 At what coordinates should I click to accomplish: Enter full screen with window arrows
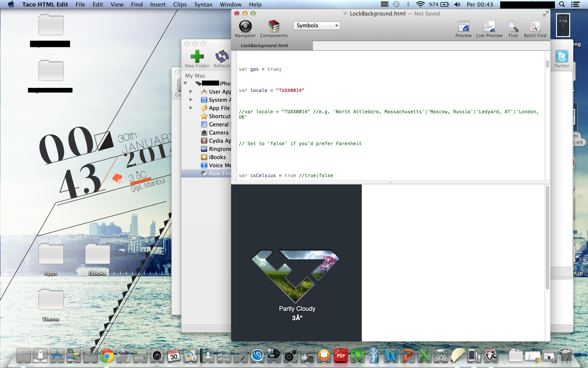(x=546, y=14)
